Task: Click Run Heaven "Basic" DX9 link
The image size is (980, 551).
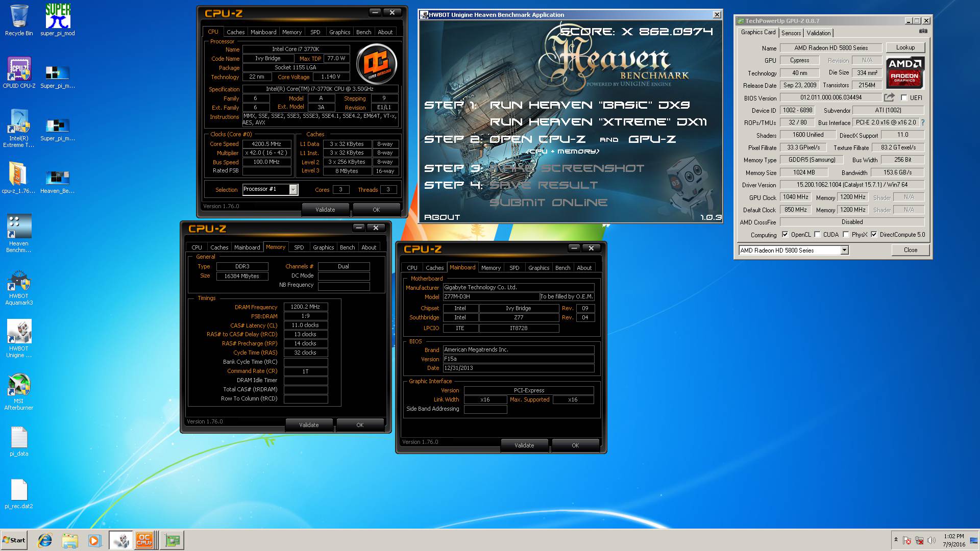Action: click(x=590, y=105)
